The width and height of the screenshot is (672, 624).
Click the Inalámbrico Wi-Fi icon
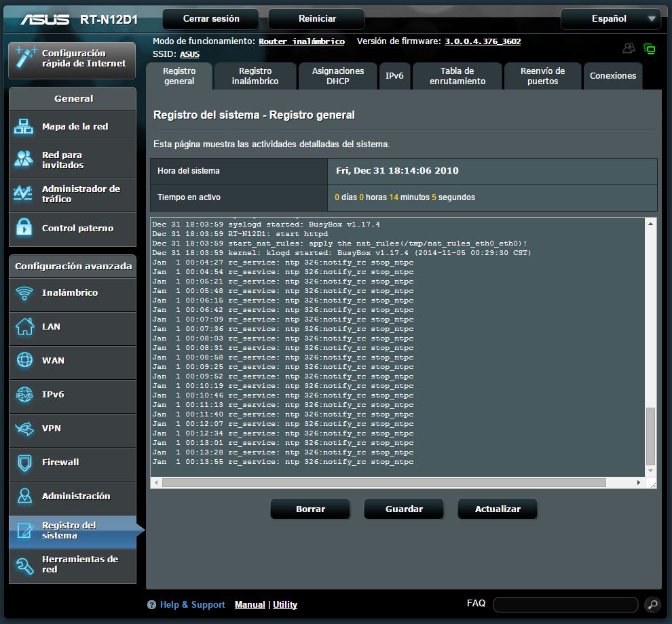point(24,293)
